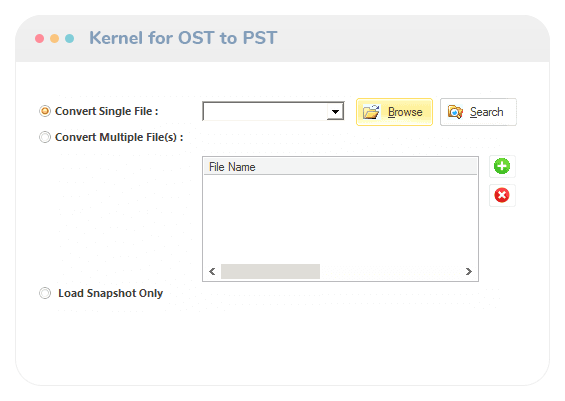This screenshot has height=401, width=565.
Task: Click the orange window dot in title bar
Action: pos(54,39)
